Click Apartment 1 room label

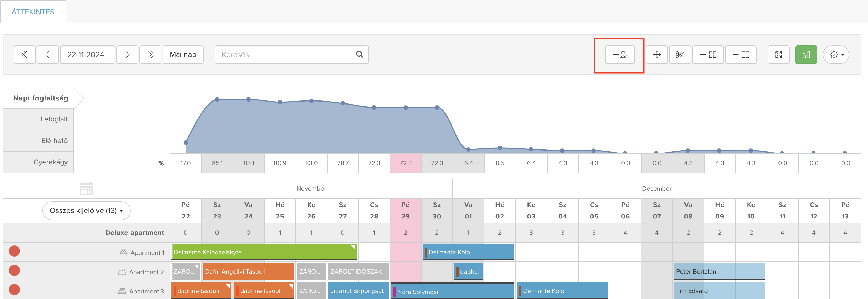(x=147, y=253)
